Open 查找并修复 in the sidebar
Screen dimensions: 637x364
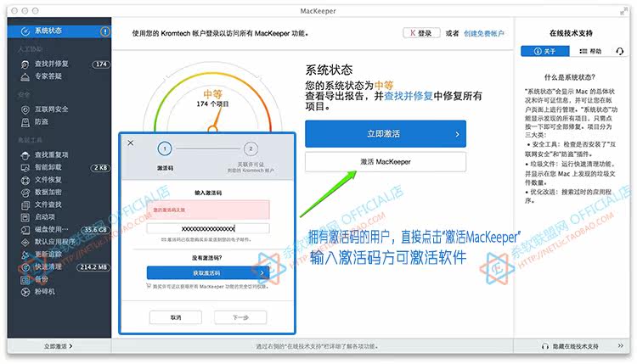pos(59,64)
